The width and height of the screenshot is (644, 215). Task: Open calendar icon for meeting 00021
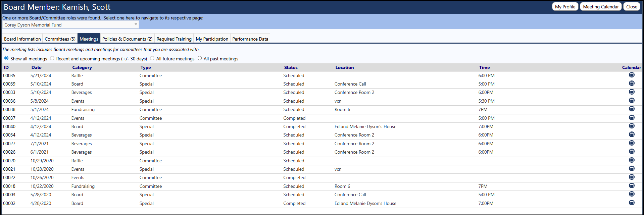(632, 168)
